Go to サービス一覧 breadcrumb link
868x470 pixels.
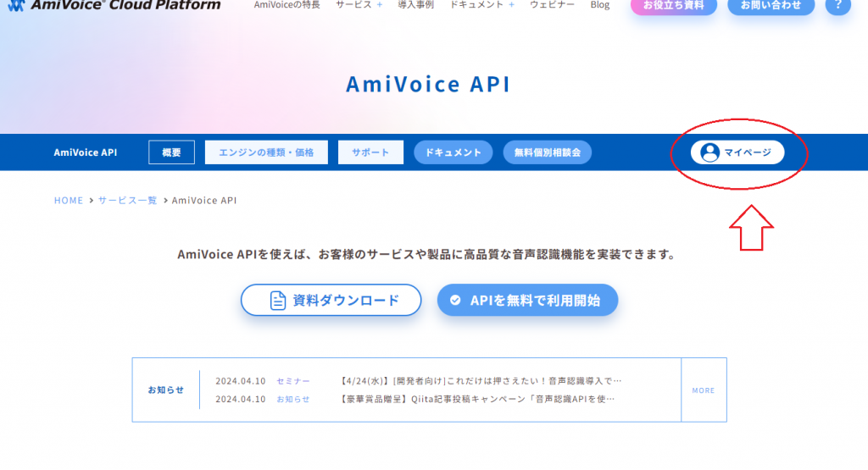click(x=128, y=200)
